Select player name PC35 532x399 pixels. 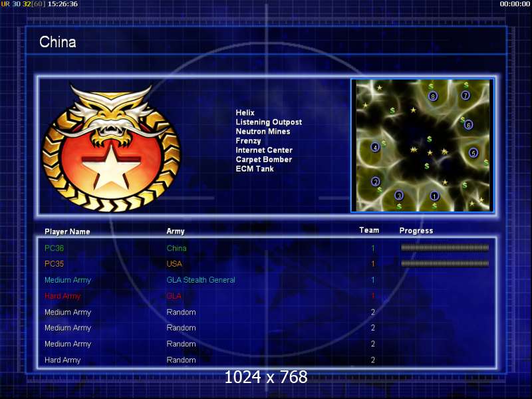[55, 263]
